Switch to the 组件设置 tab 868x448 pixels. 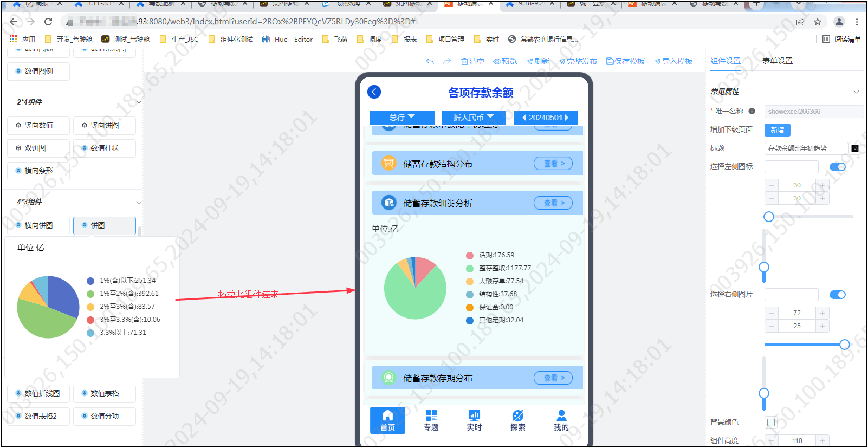tap(726, 61)
